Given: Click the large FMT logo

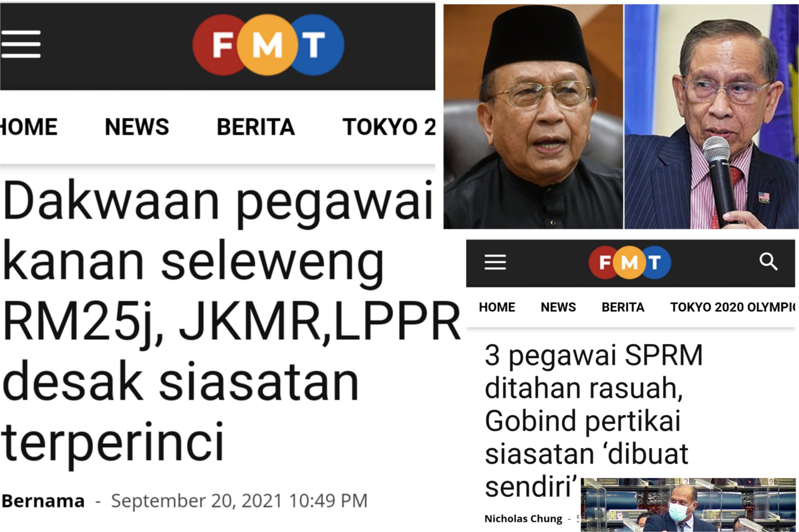Looking at the screenshot, I should point(268,45).
